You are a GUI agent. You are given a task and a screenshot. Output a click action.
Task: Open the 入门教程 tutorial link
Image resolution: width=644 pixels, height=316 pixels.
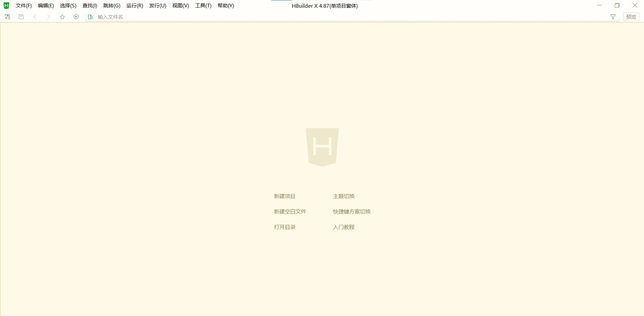click(x=343, y=227)
